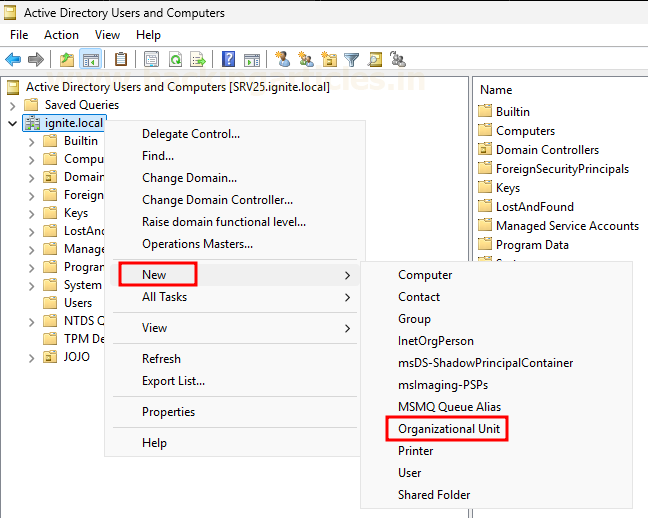Click the Users folder icon in tree
The image size is (648, 518).
point(50,303)
